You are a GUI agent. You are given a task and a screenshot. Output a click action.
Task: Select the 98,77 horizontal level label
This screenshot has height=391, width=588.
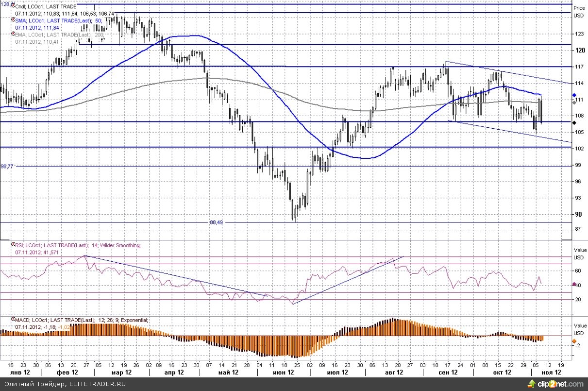pyautogui.click(x=7, y=166)
